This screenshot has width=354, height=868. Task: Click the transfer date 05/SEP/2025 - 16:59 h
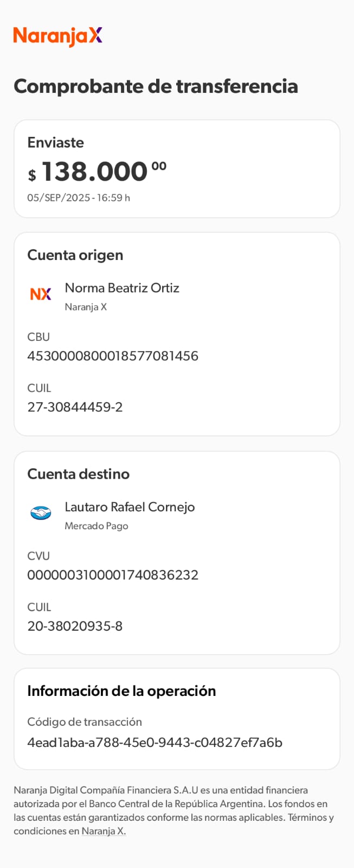[79, 198]
